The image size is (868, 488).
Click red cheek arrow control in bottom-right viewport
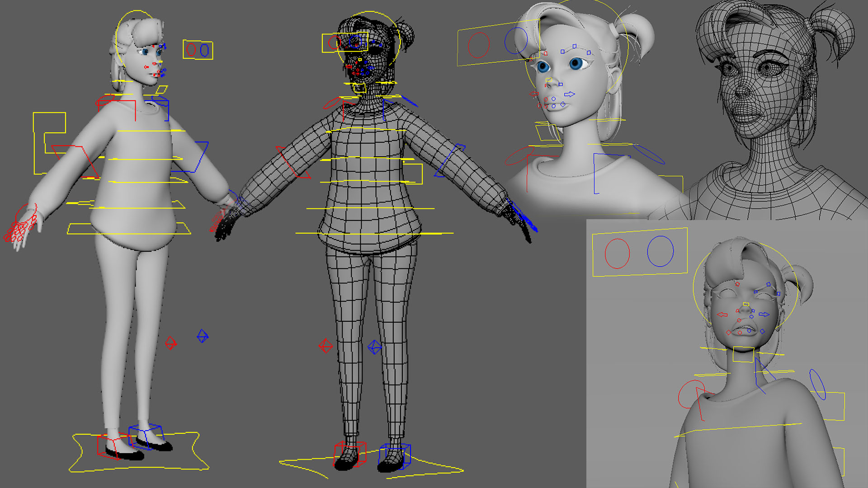[722, 314]
